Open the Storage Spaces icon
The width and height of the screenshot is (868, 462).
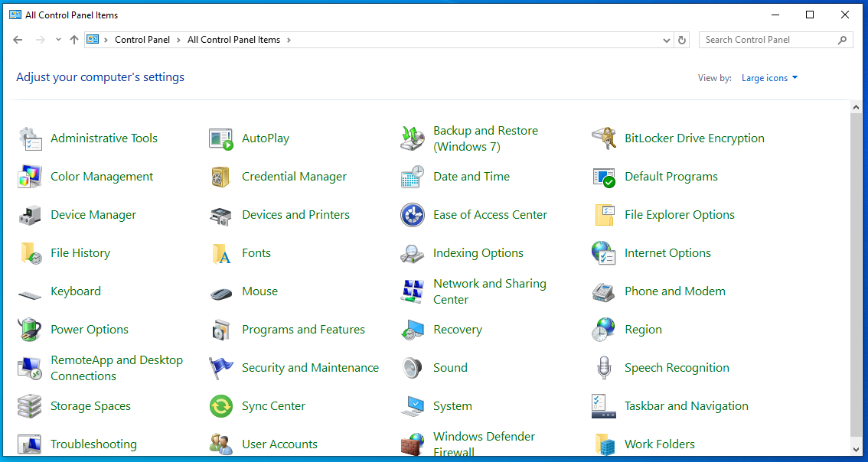(30, 405)
